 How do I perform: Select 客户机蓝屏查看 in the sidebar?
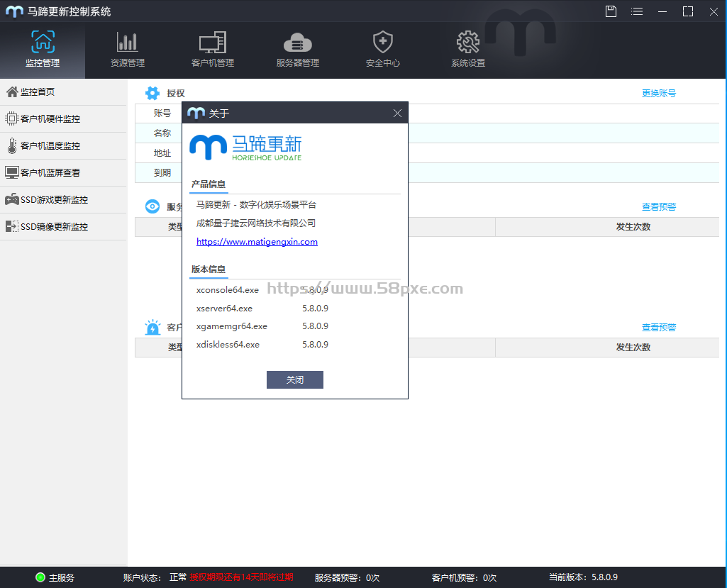click(x=63, y=172)
